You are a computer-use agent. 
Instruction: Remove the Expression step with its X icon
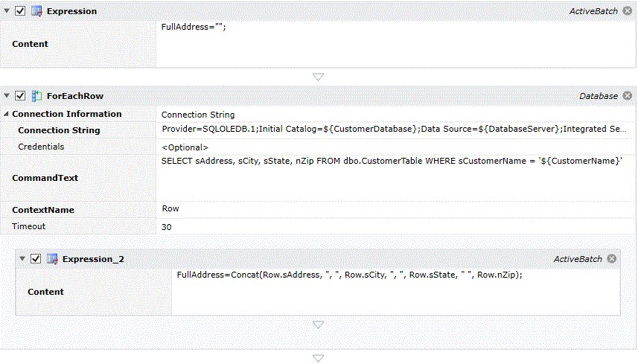627,12
